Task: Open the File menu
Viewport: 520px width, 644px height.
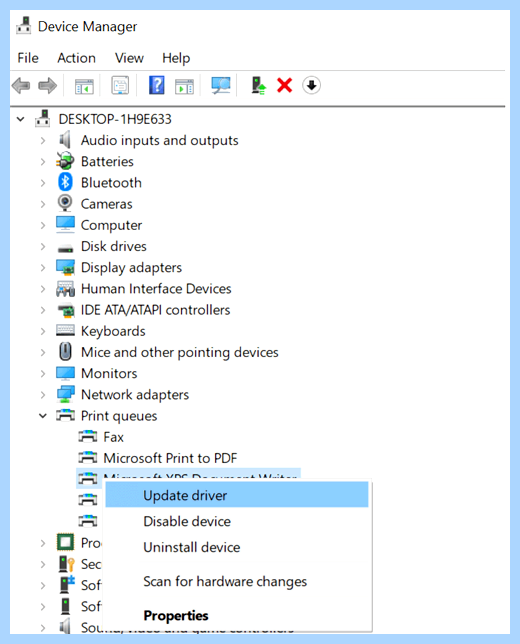Action: (x=28, y=58)
